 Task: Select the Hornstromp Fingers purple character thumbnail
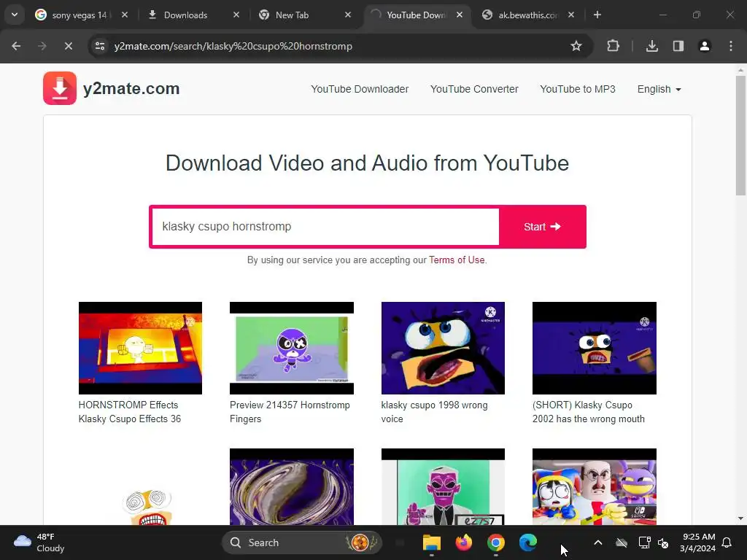(292, 348)
